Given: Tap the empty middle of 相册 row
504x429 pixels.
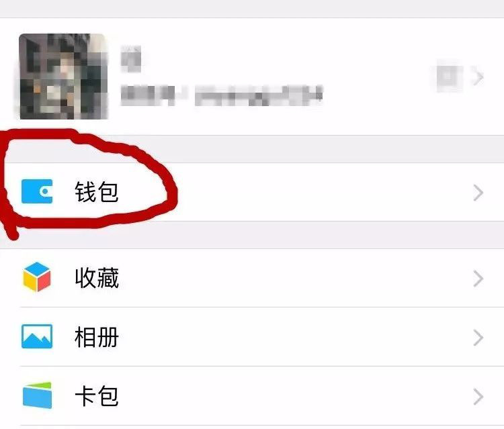Looking at the screenshot, I should tap(289, 337).
